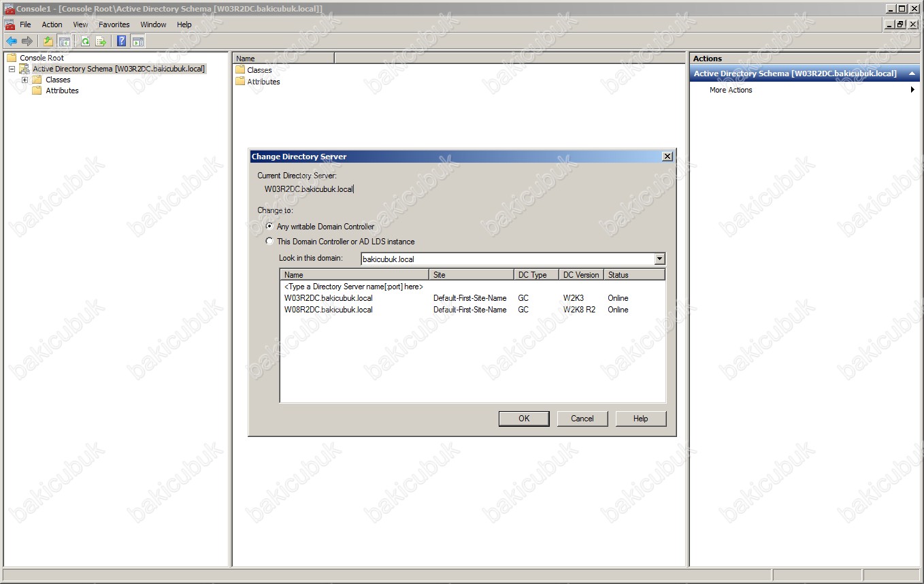Screen dimensions: 924x584
Task: Click the Active Directory Schema node icon
Action: [x=24, y=69]
